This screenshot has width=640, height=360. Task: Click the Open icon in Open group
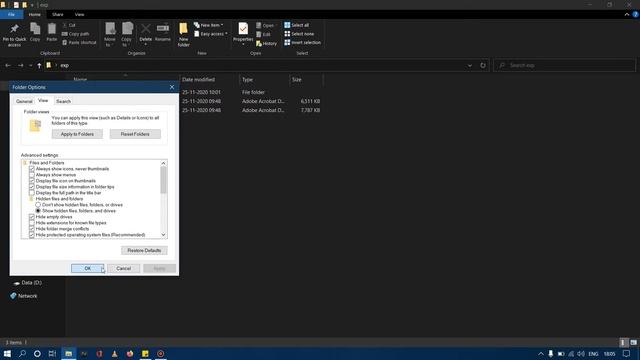(259, 25)
